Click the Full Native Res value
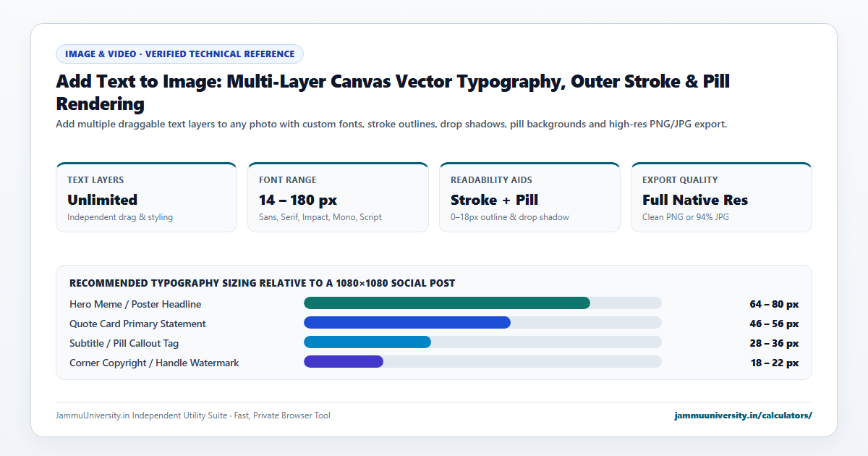Image resolution: width=868 pixels, height=456 pixels. (695, 200)
